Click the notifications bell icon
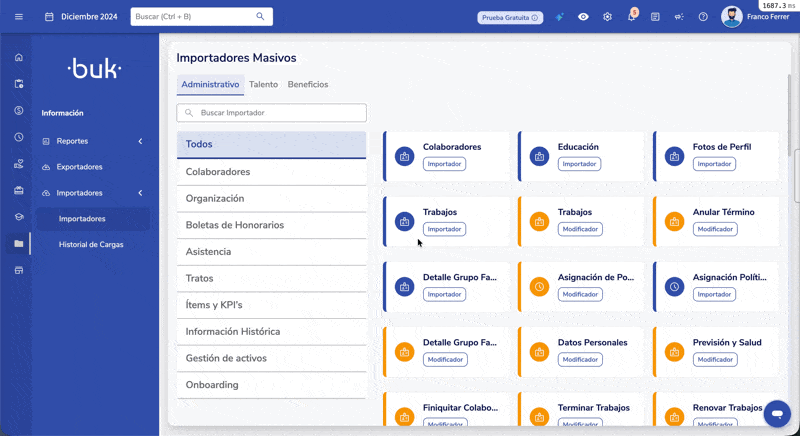Screen dimensions: 800x436 [631, 17]
